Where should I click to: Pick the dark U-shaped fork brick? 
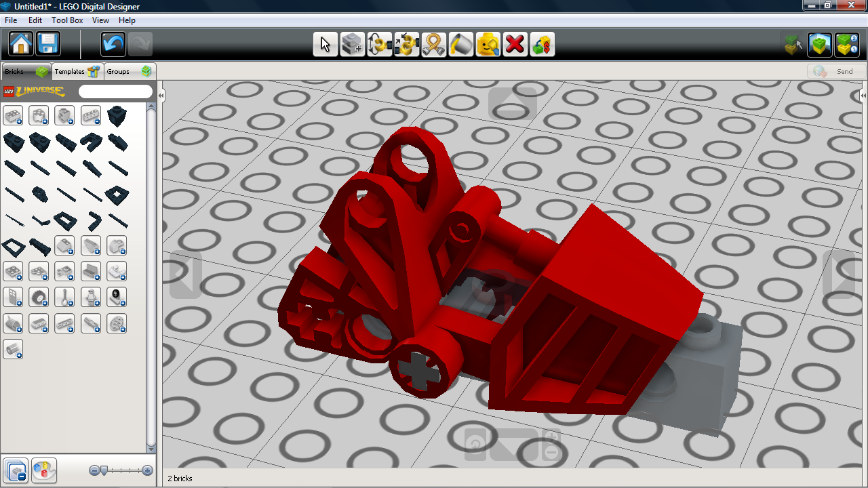tap(91, 142)
